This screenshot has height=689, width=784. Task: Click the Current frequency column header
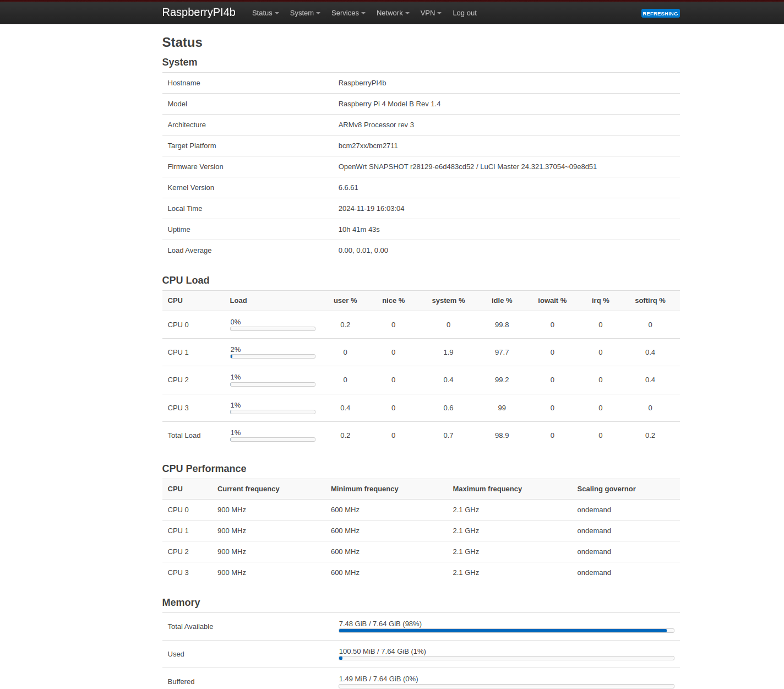(x=248, y=489)
